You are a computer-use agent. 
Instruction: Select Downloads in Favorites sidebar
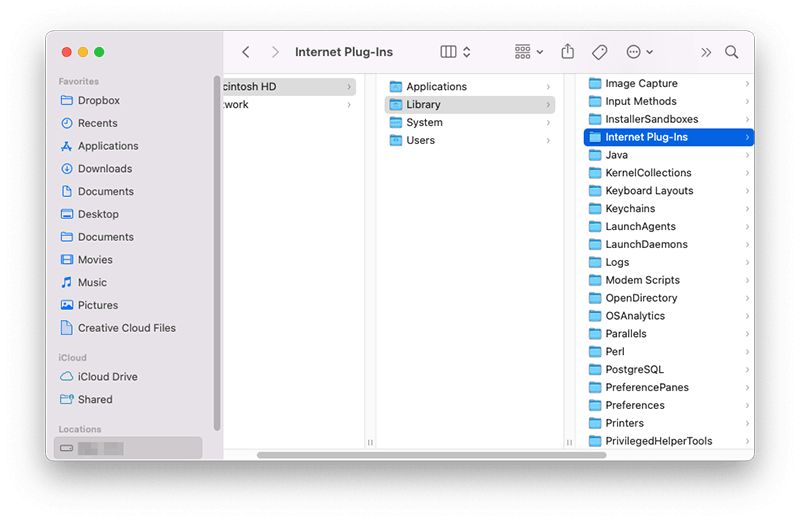[x=104, y=169]
